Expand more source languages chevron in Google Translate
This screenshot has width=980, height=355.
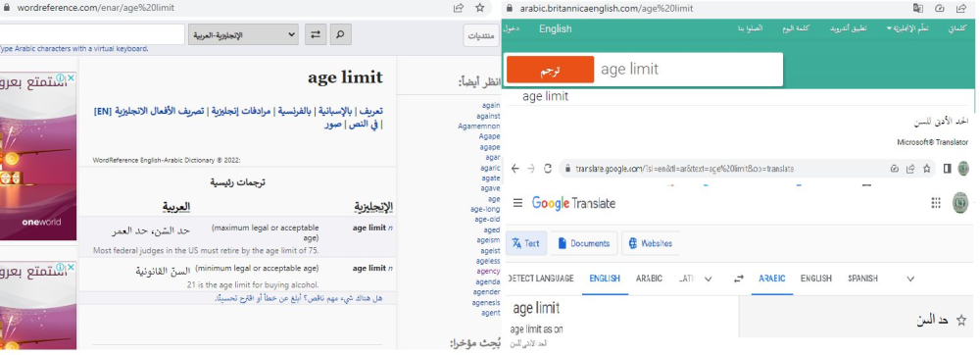[x=709, y=279]
